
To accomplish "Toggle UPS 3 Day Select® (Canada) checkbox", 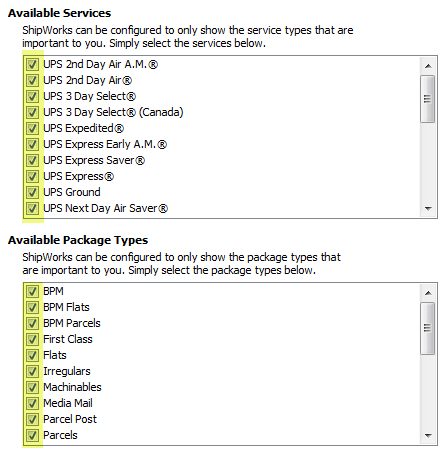I will (32, 112).
